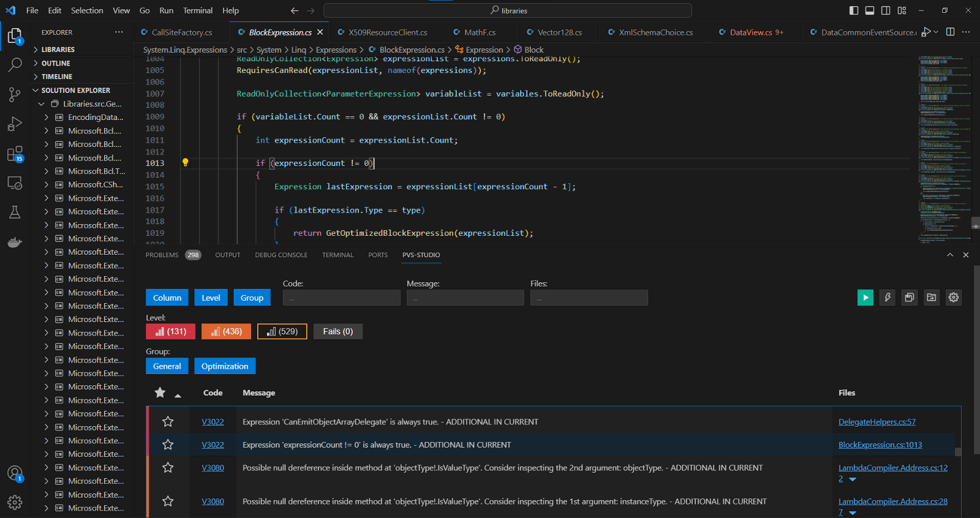Switch to the TERMINAL panel tab
This screenshot has width=980, height=518.
pyautogui.click(x=337, y=255)
